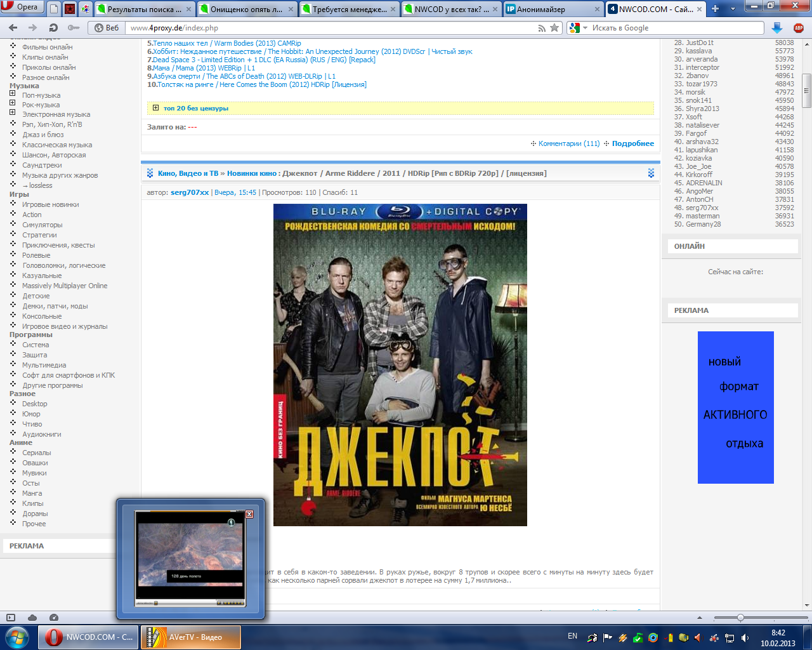Image resolution: width=812 pixels, height=650 pixels.
Task: Bookmark page with the star icon
Action: pyautogui.click(x=554, y=28)
